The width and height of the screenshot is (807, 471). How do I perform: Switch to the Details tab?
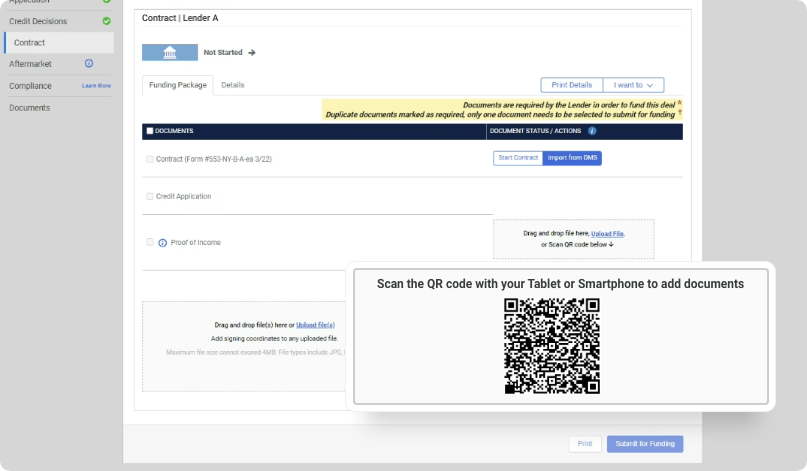(233, 85)
